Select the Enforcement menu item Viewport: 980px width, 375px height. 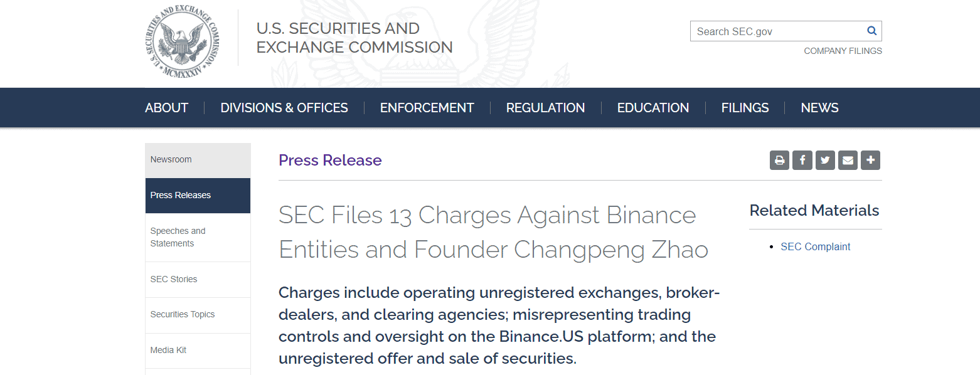(427, 108)
